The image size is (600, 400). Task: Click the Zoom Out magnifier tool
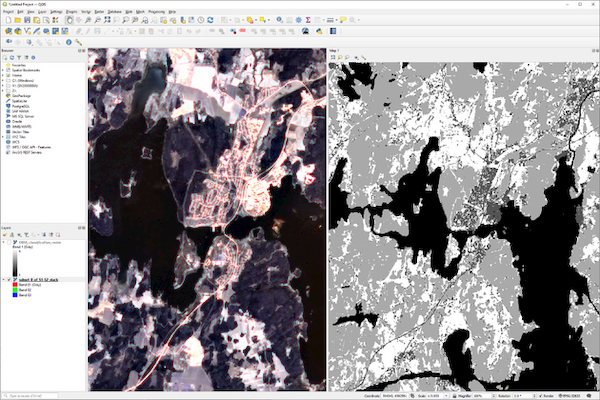tap(97, 20)
